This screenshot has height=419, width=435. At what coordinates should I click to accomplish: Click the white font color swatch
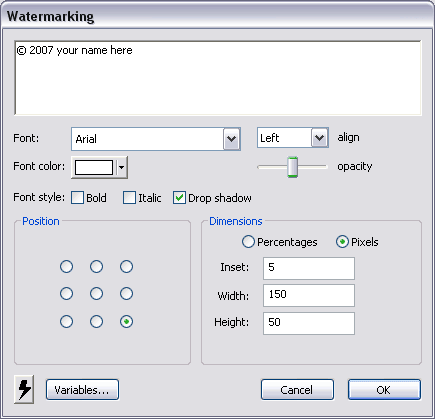click(94, 167)
